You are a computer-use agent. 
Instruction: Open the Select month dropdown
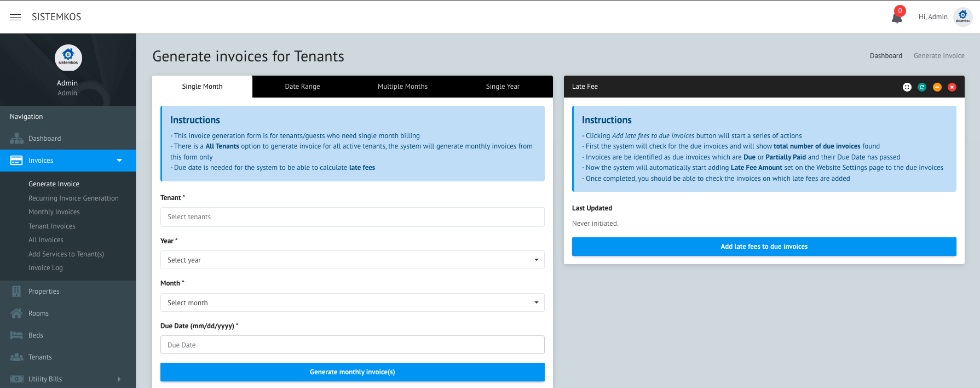(353, 303)
